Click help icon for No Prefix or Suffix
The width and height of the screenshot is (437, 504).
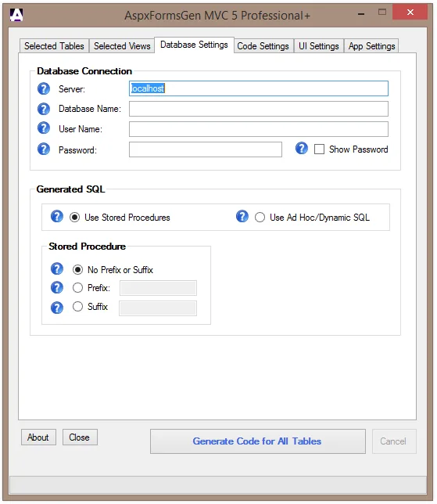click(57, 268)
